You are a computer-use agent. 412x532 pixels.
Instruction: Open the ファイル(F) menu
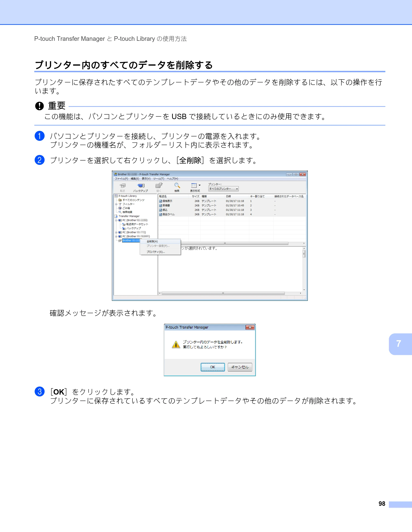point(121,179)
